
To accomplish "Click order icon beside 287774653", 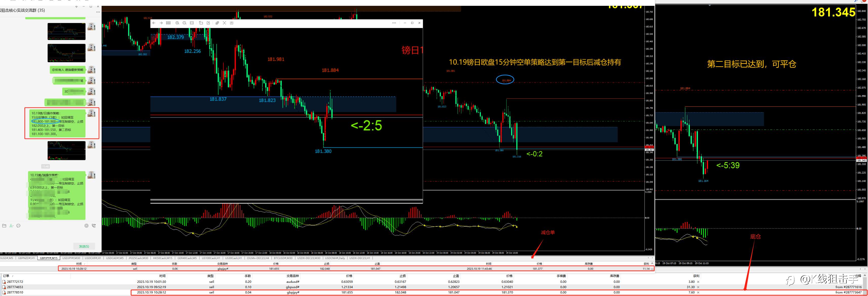I will tap(4, 287).
